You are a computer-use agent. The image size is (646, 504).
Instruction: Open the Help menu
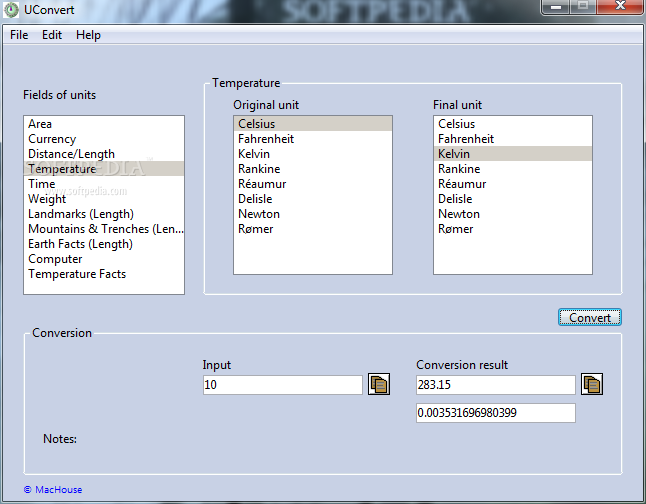coord(88,35)
